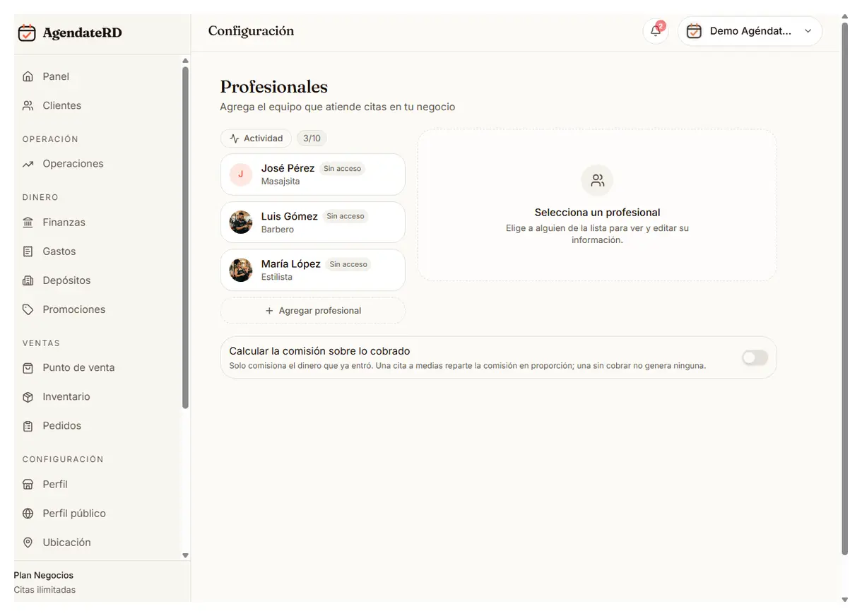
Task: Click the AgendateRD brand name
Action: (82, 32)
